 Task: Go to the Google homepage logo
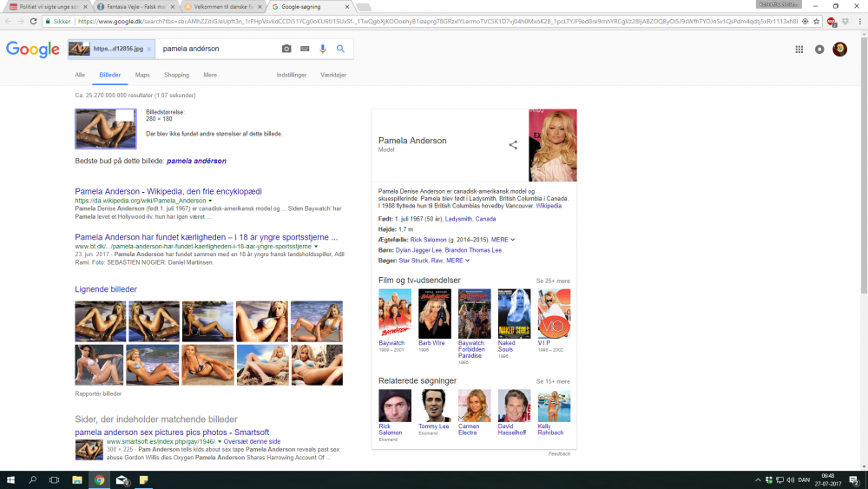pyautogui.click(x=33, y=50)
